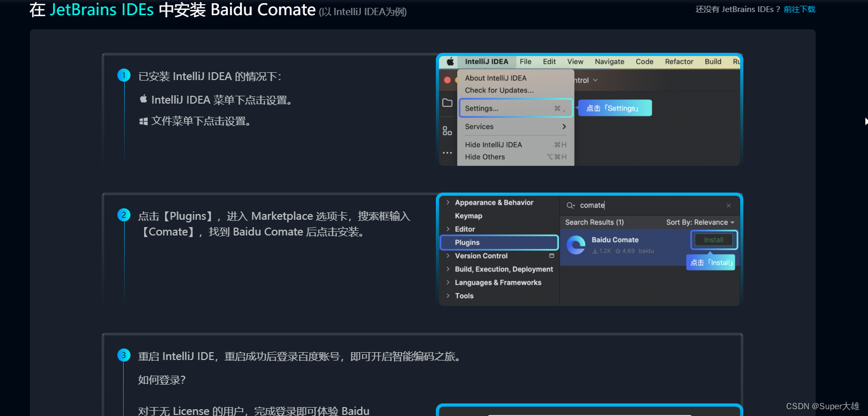
Task: Expand Build, Execution, Deployment node
Action: click(x=448, y=269)
